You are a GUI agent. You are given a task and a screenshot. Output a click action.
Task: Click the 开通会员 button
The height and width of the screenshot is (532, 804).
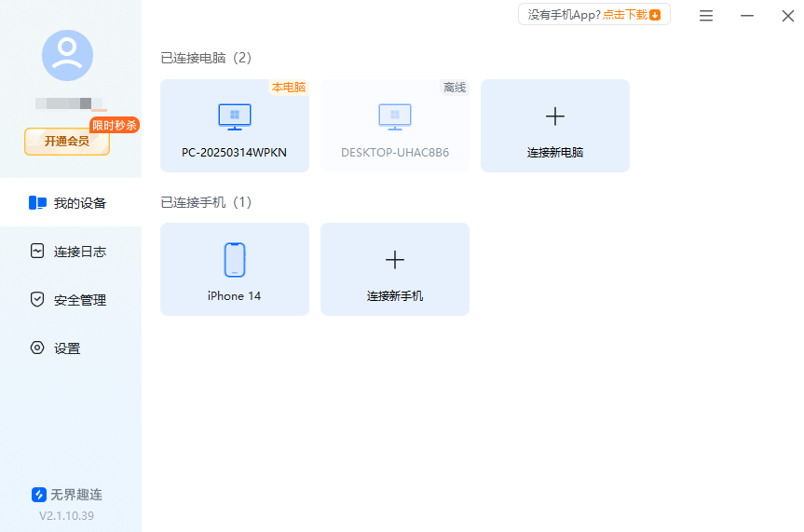67,142
